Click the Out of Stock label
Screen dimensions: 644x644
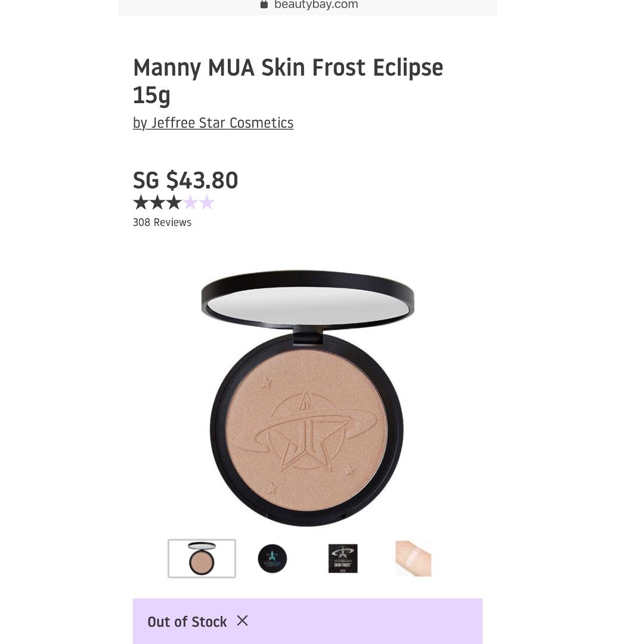coord(187,621)
